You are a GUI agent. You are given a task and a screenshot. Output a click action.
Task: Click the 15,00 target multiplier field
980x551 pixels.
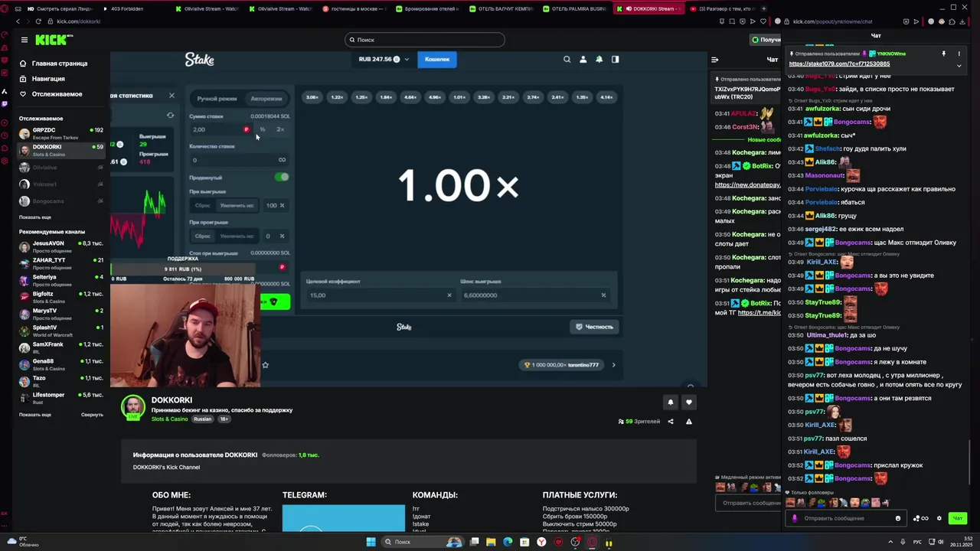pos(379,295)
